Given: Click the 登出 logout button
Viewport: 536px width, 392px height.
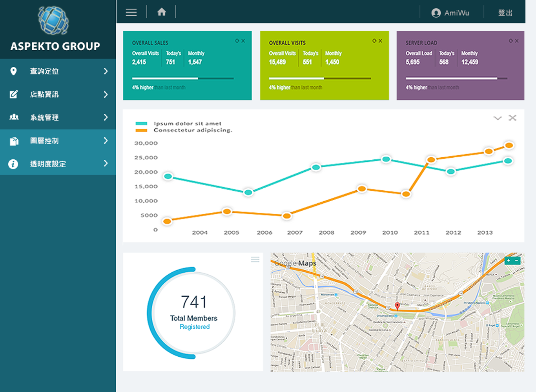Looking at the screenshot, I should [505, 13].
